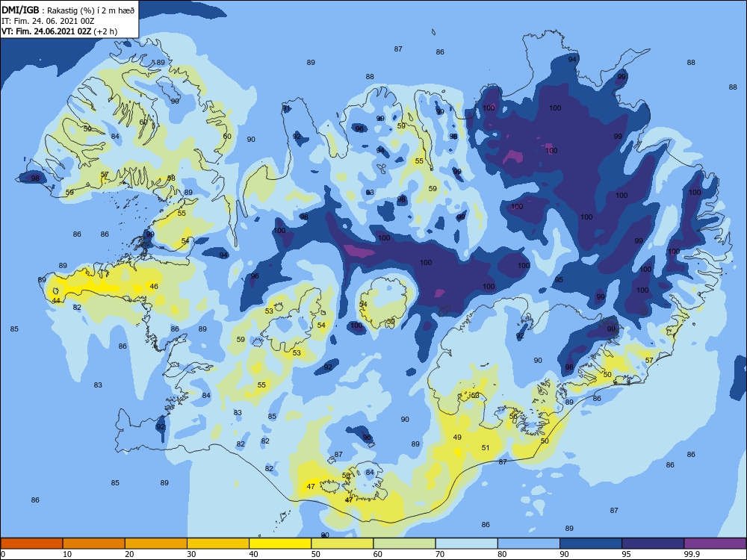Click the bright yellow 40–50 legend swatch
This screenshot has height=560, width=747.
click(280, 544)
